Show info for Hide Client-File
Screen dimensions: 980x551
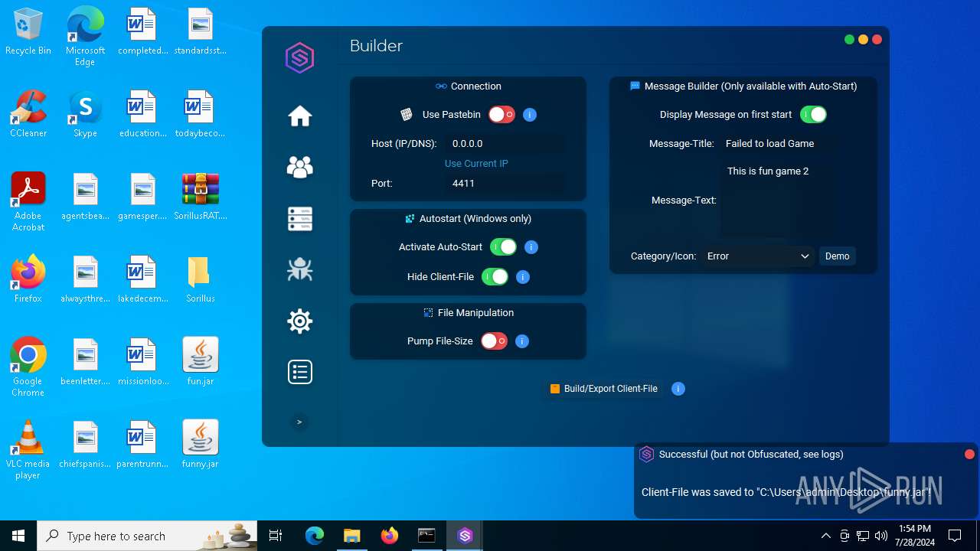(x=522, y=277)
